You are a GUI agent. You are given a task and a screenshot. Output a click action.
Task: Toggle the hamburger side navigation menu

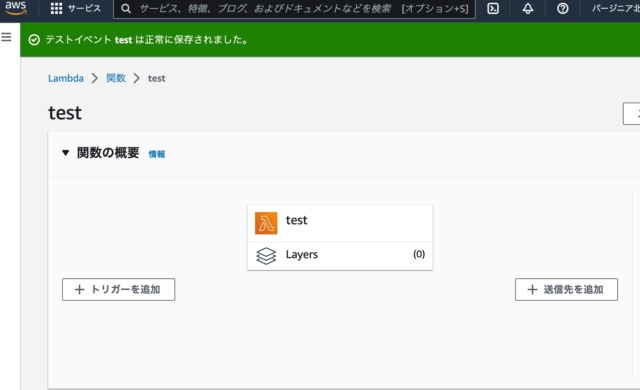[7, 37]
